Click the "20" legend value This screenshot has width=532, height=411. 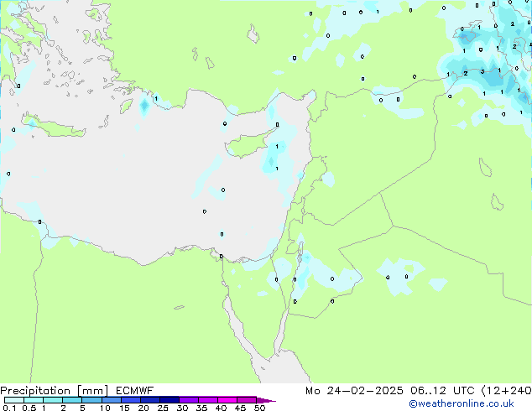pos(143,408)
